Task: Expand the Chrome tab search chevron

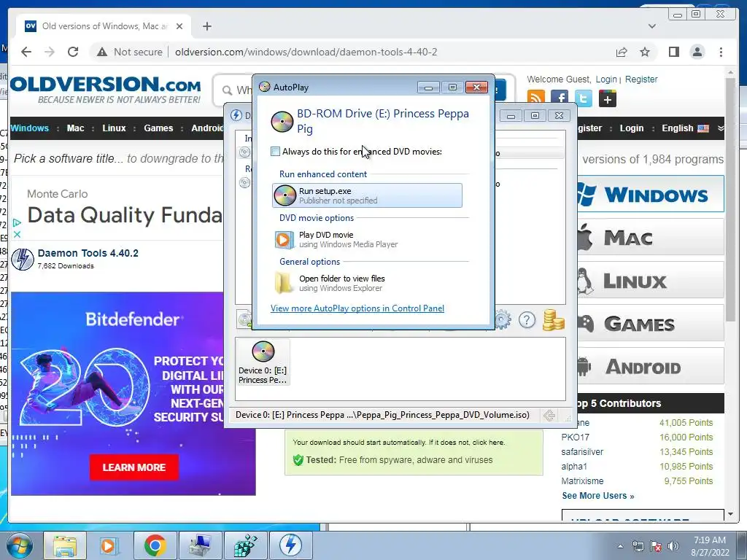Action: (x=652, y=26)
